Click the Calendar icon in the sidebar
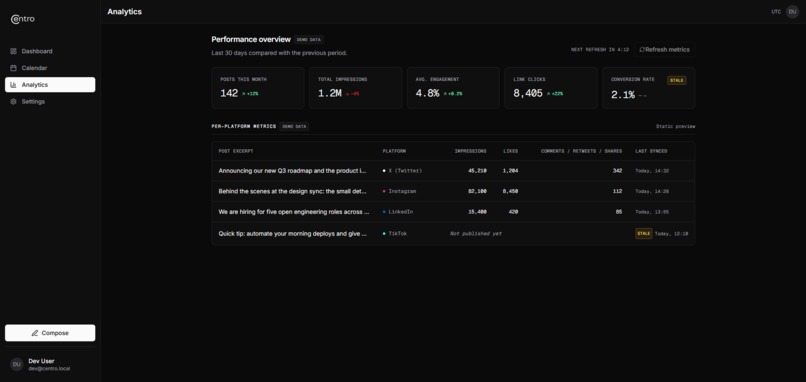The width and height of the screenshot is (806, 382). pyautogui.click(x=13, y=68)
